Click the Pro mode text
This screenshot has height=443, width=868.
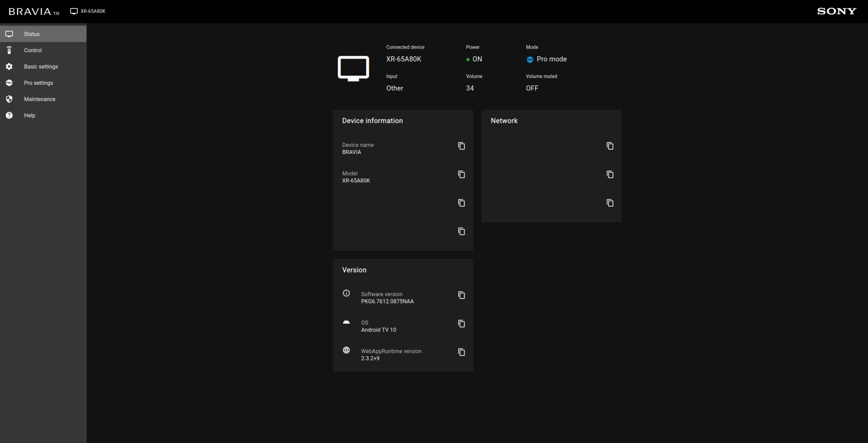[552, 59]
